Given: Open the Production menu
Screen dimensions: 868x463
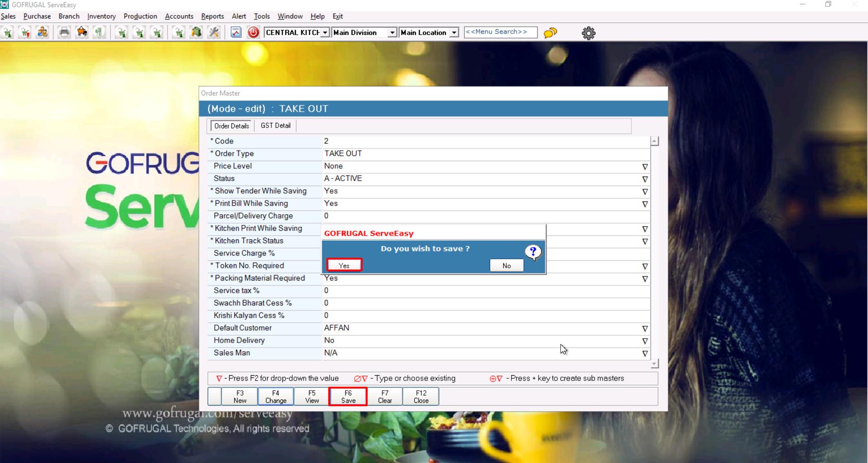Looking at the screenshot, I should (140, 16).
